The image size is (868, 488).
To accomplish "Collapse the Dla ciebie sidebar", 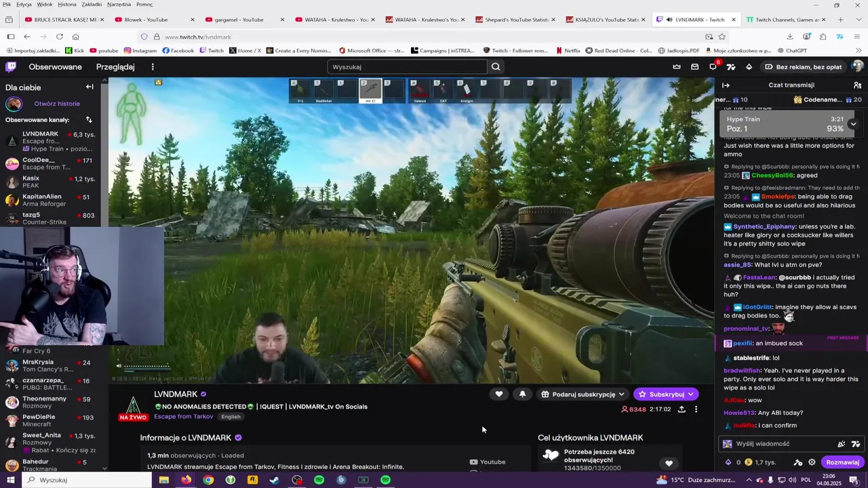I will [x=90, y=87].
